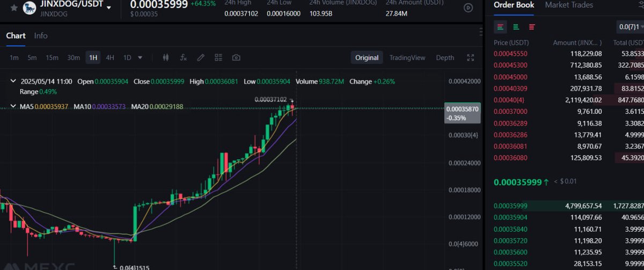Select bid price 0.00035840
The height and width of the screenshot is (270, 644).
pos(510,229)
